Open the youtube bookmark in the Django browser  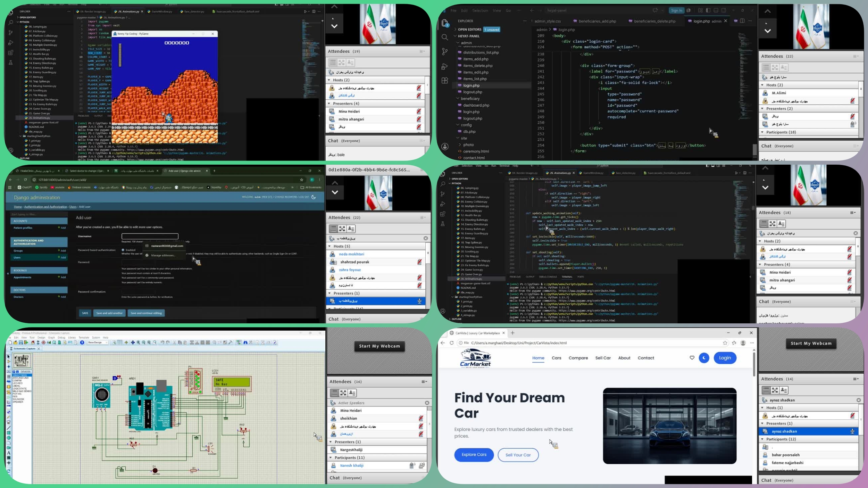pos(58,187)
